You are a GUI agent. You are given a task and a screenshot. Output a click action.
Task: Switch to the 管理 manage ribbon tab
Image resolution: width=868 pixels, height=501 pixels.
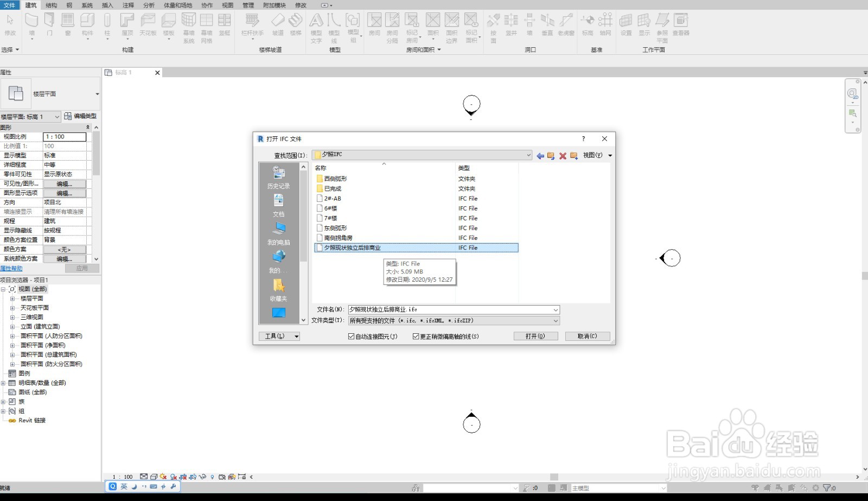248,5
